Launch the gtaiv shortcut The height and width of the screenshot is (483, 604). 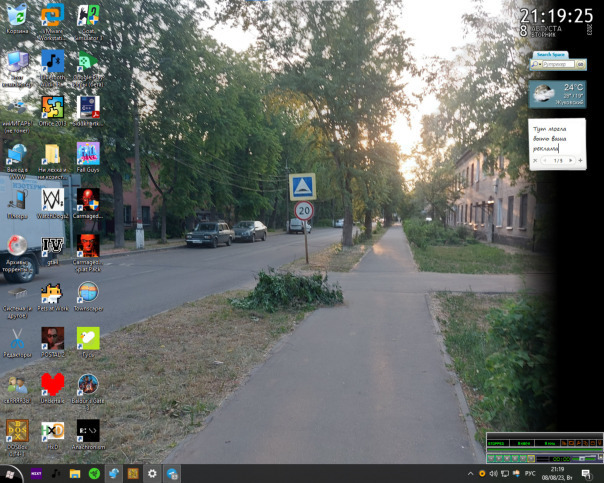53,250
